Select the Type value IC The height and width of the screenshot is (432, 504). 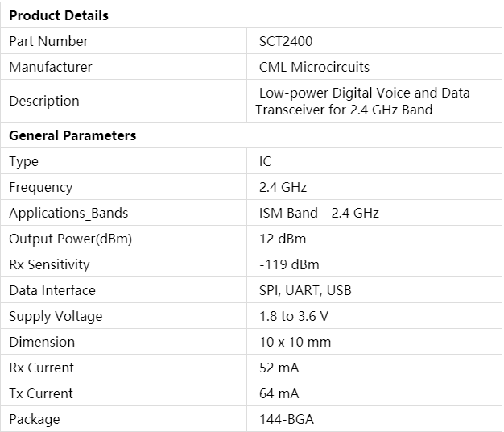[x=265, y=161]
